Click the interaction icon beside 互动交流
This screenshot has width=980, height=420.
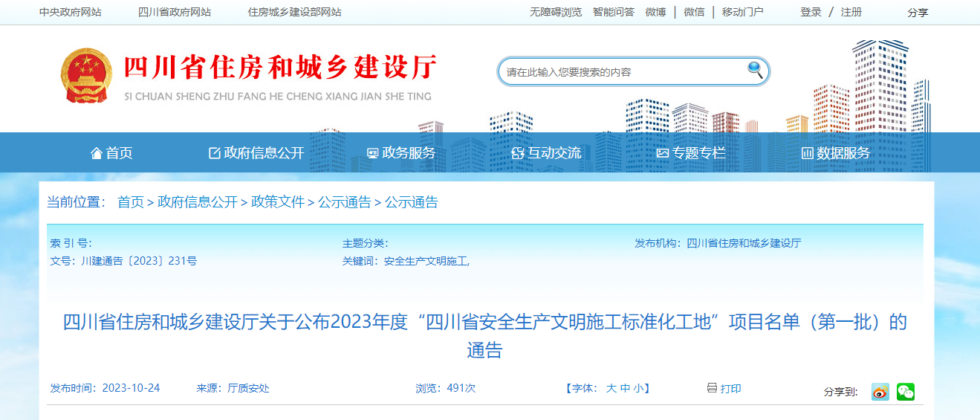coord(518,153)
